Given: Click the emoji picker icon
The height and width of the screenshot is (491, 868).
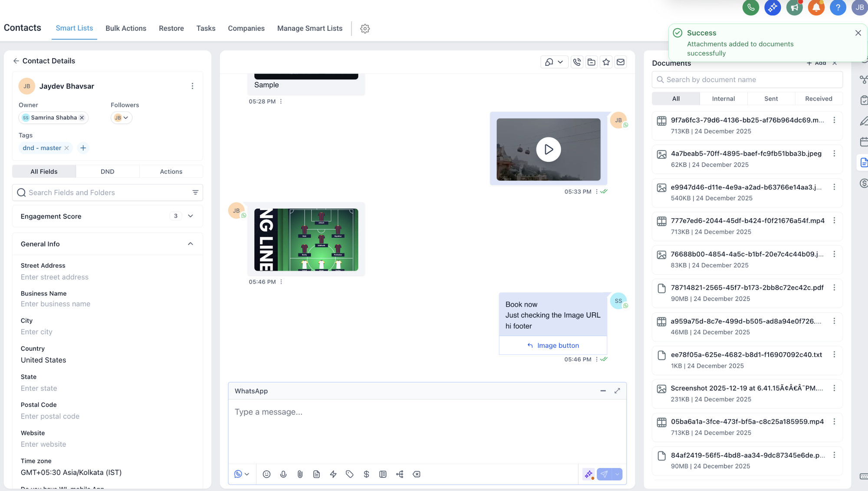Looking at the screenshot, I should coord(266,474).
